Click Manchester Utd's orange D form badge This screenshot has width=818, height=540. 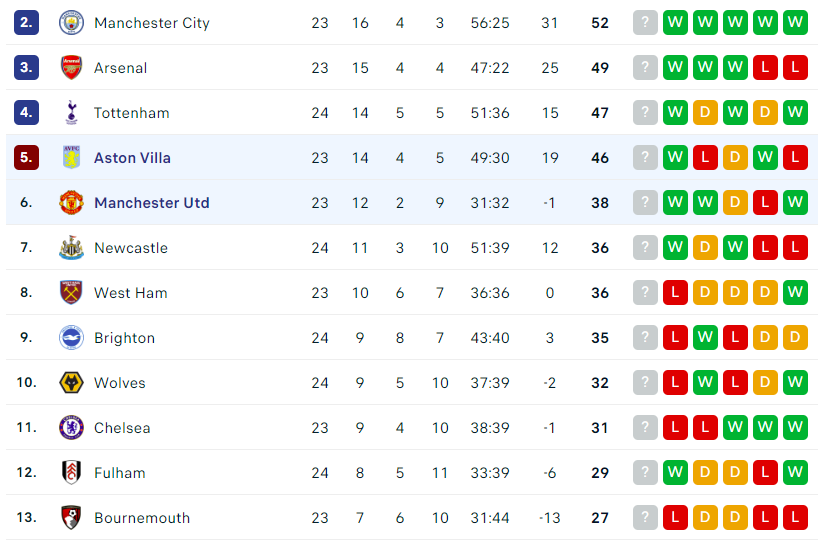click(x=735, y=202)
